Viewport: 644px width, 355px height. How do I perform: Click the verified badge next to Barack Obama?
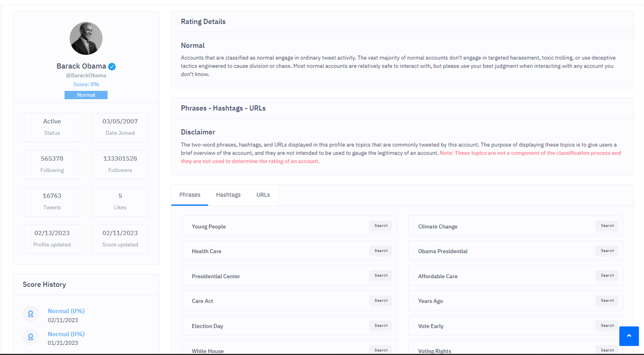[112, 67]
